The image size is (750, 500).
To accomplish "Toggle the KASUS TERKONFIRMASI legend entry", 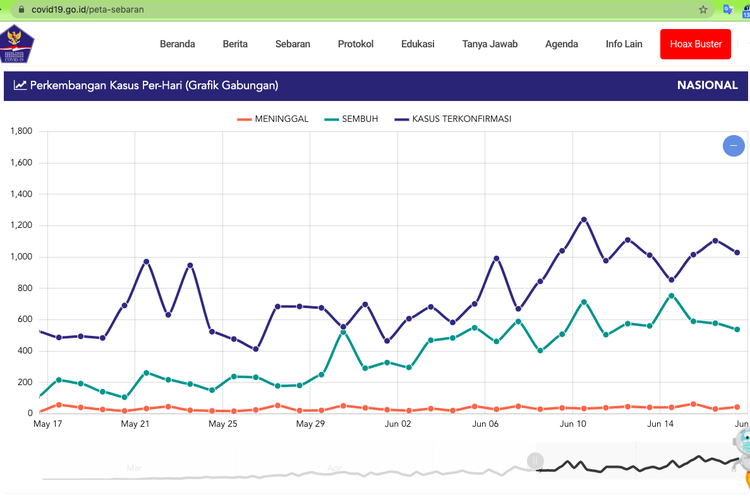I will [x=452, y=119].
